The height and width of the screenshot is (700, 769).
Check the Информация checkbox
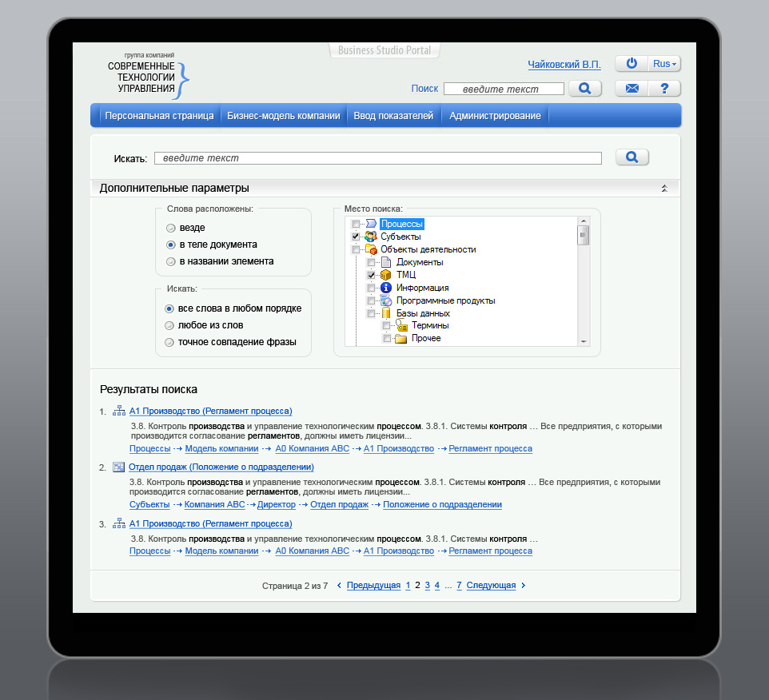[371, 288]
